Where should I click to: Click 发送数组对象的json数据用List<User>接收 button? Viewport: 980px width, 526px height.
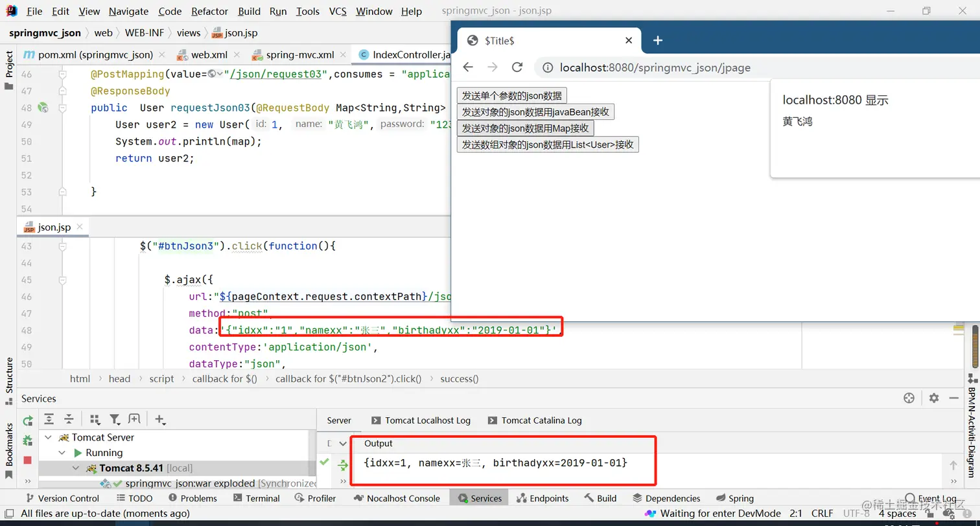tap(548, 144)
